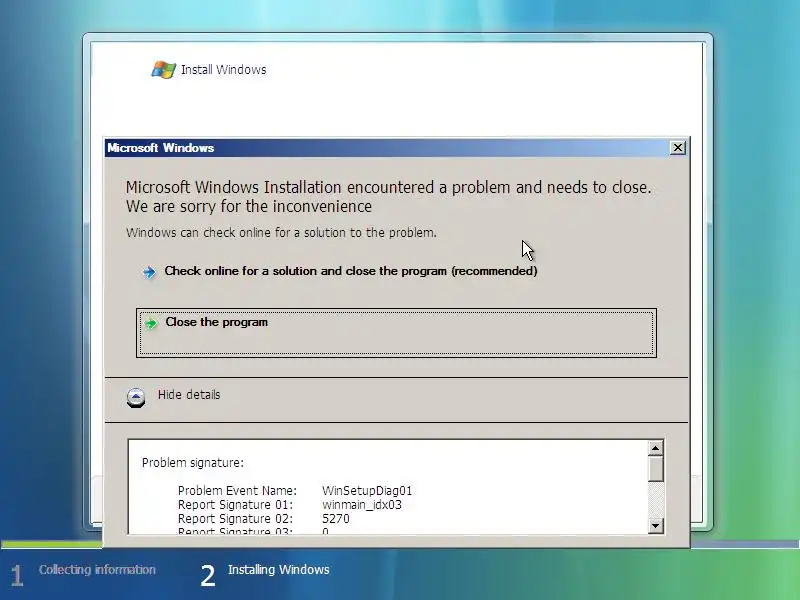Click the Windows flag logo beside Install Windows
The image size is (800, 600).
click(164, 69)
